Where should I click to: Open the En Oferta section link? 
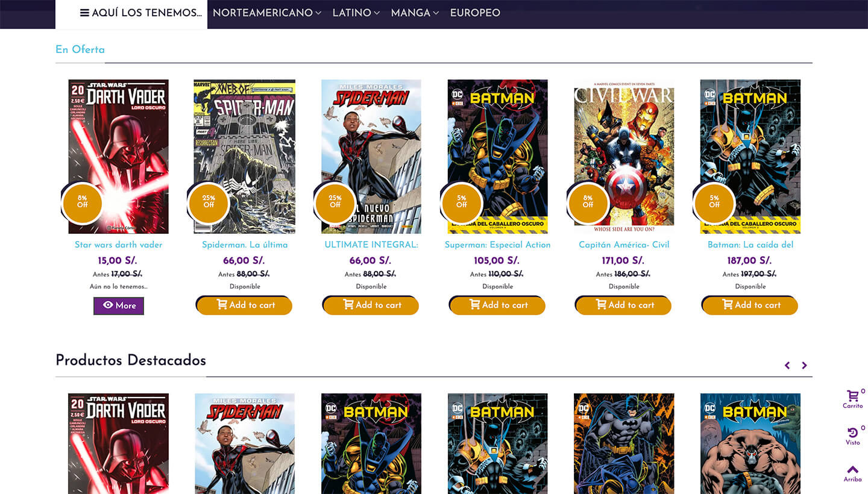(80, 49)
